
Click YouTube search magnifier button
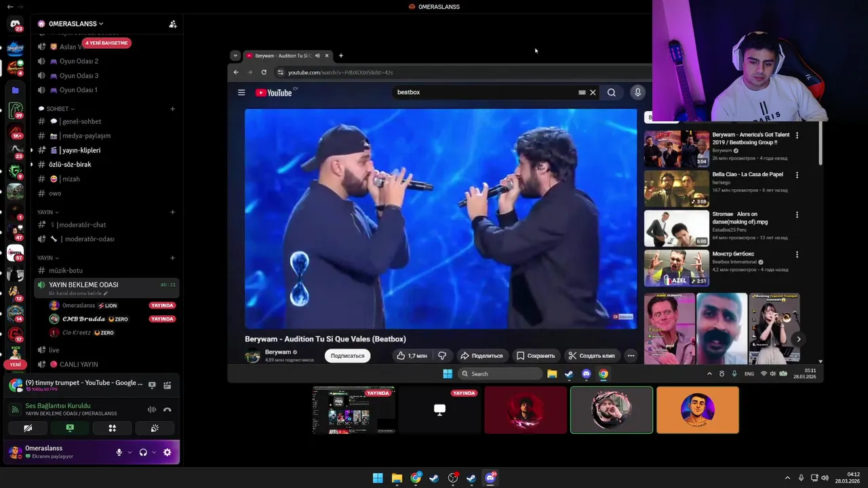tap(611, 92)
